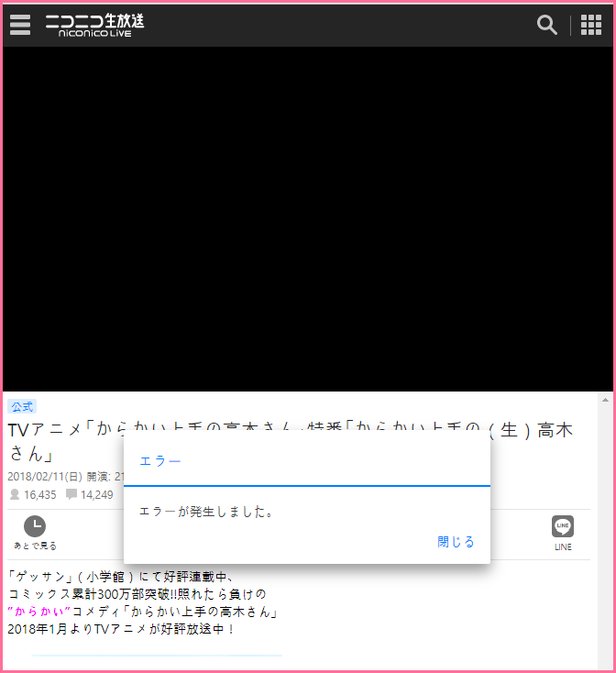
Task: Click the niconico LIVE logo
Action: 94,25
